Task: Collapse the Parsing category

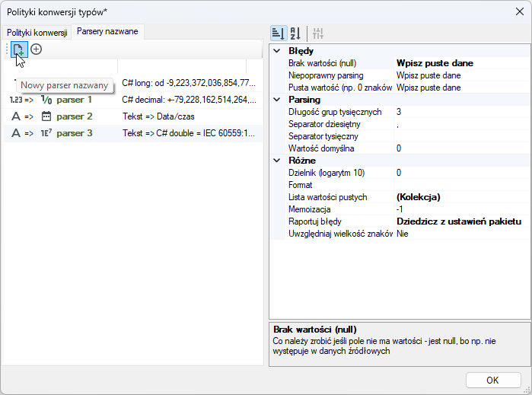Action: click(x=277, y=100)
